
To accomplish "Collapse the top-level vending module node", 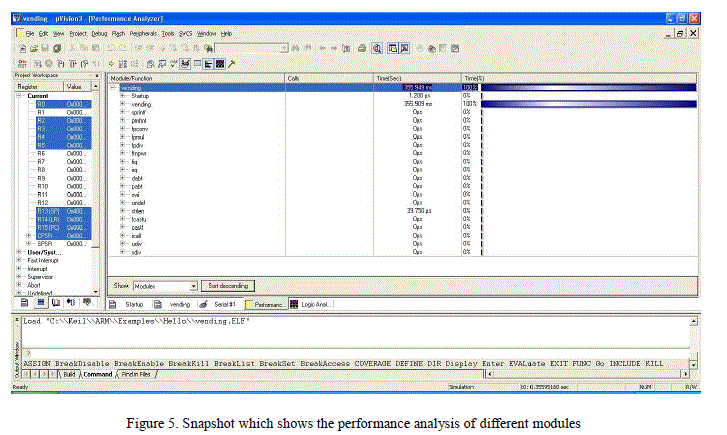I will pos(112,87).
